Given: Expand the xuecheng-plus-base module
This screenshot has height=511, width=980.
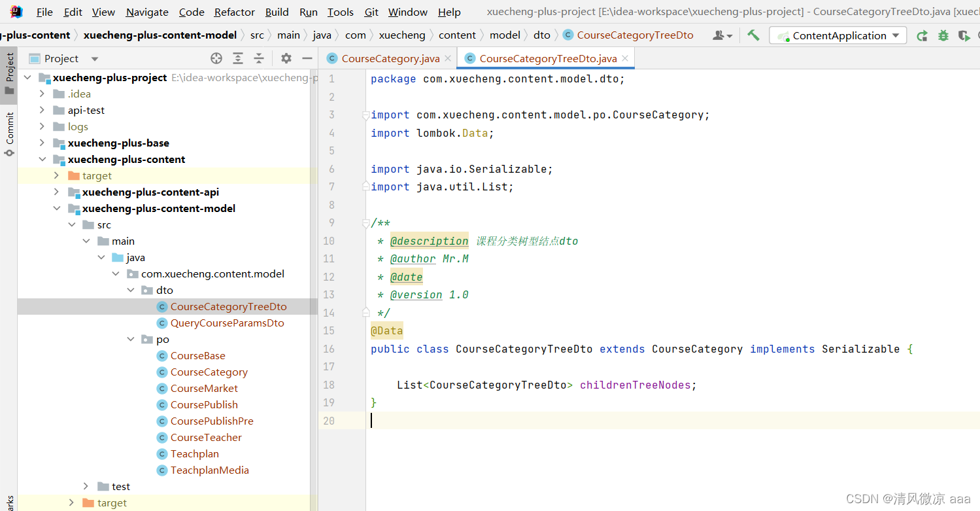Looking at the screenshot, I should click(42, 143).
